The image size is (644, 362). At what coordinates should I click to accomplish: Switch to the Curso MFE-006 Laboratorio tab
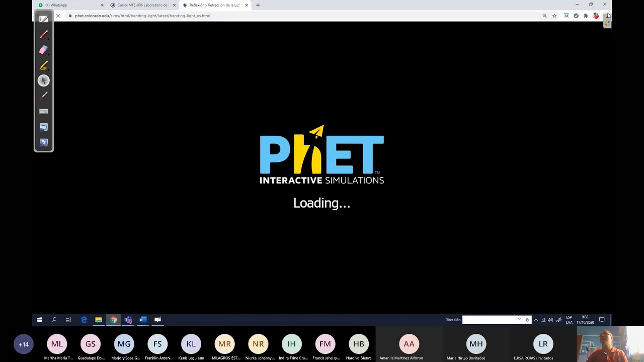143,5
